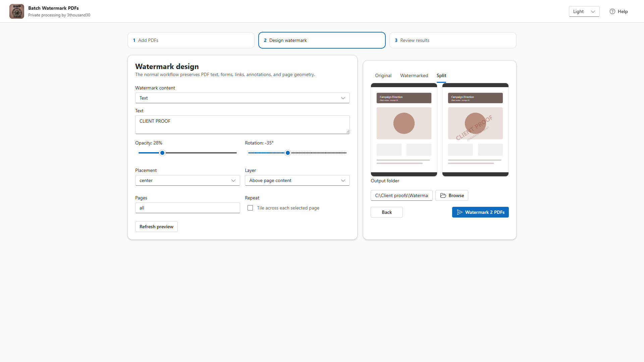
Task: Click the Browse button
Action: (452, 195)
